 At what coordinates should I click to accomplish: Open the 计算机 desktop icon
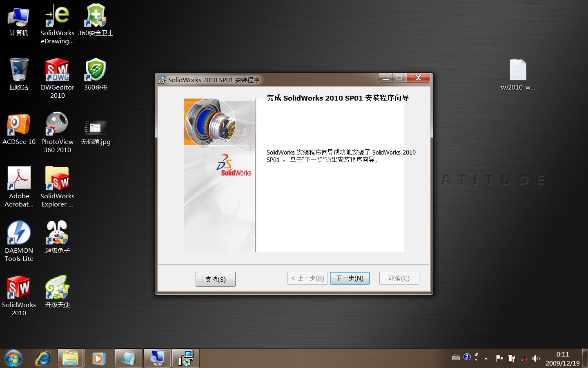click(x=19, y=22)
